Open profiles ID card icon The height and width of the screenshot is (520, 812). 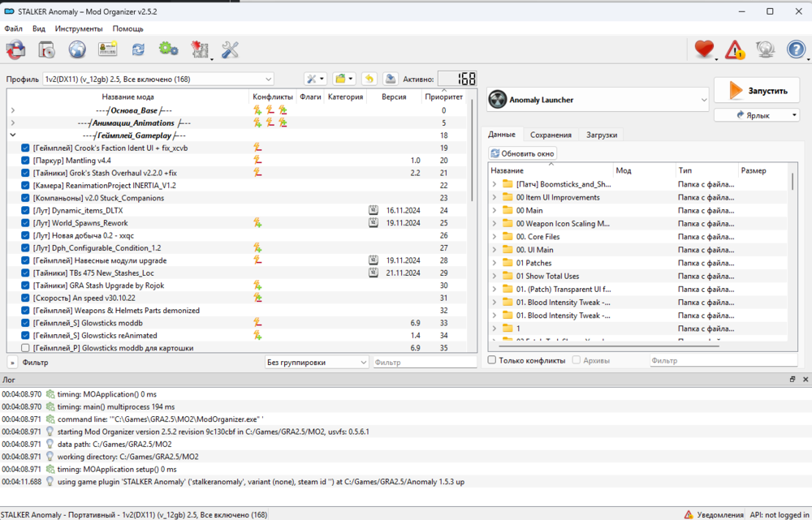108,49
